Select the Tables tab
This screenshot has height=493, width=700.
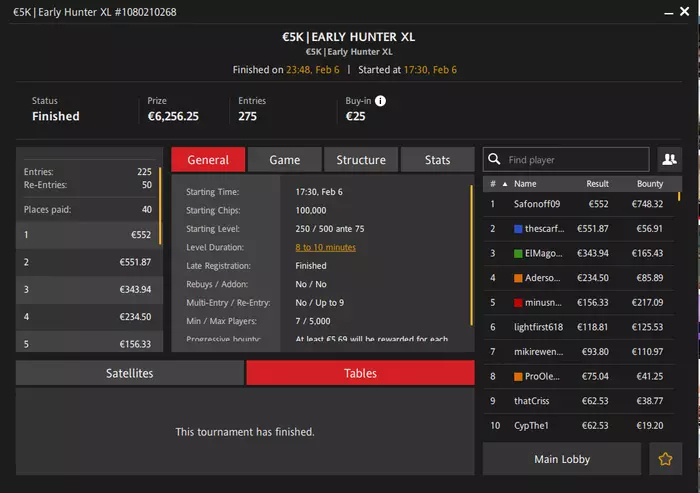click(360, 373)
